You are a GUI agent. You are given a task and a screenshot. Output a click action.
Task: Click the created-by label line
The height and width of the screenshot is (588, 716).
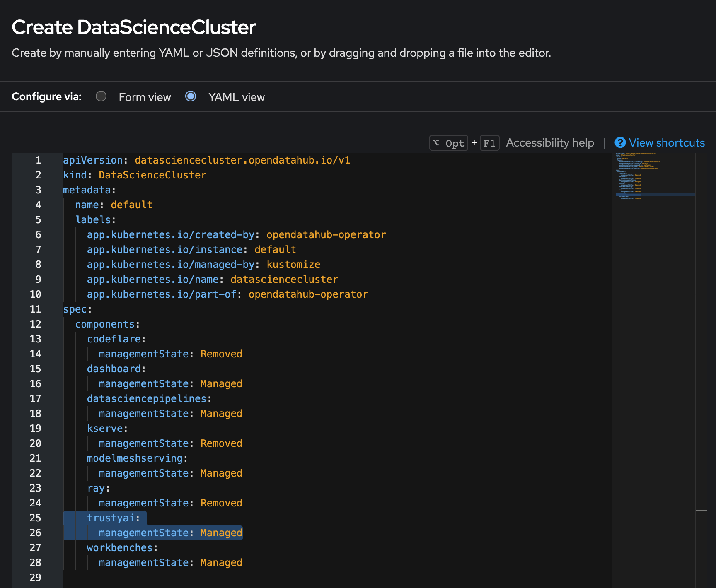[237, 235]
